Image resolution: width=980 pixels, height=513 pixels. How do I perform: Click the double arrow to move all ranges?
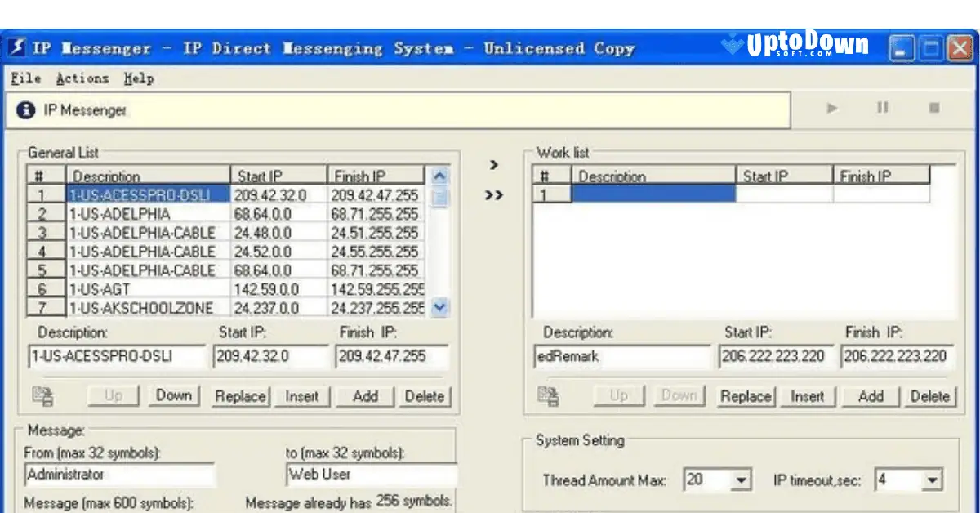(493, 196)
